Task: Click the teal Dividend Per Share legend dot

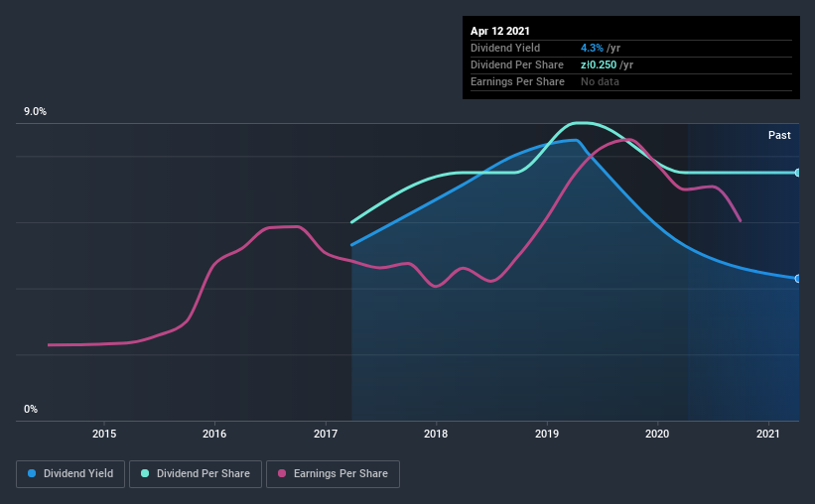Action: 145,473
